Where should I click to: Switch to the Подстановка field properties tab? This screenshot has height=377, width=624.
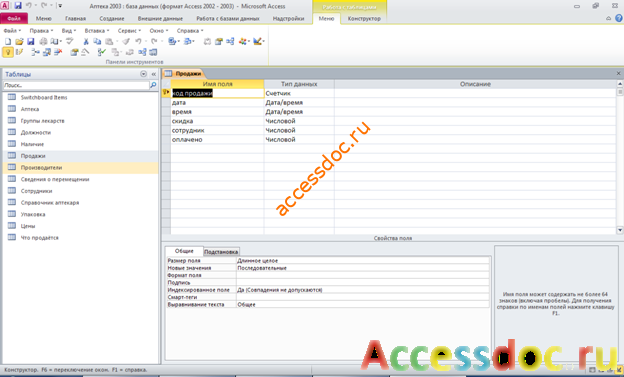pos(221,252)
